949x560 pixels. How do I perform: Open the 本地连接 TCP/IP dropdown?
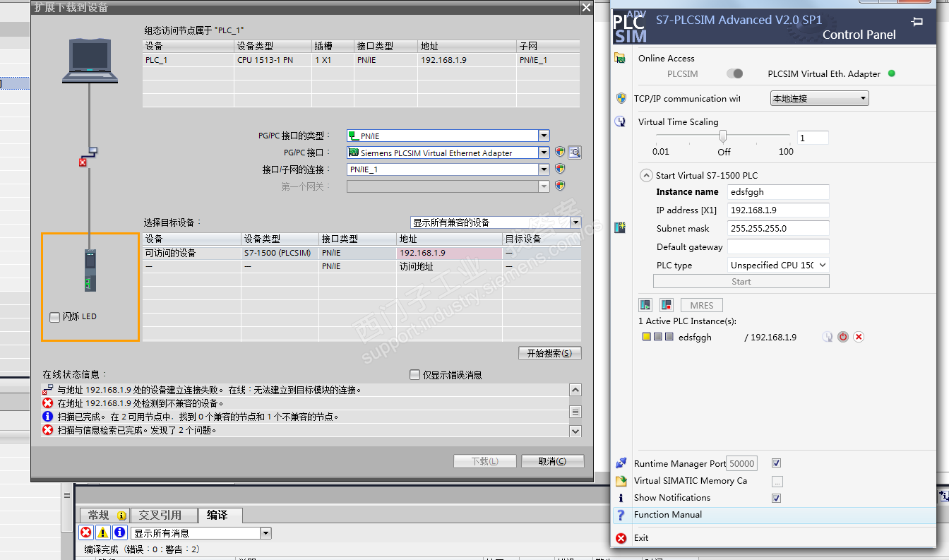click(819, 99)
